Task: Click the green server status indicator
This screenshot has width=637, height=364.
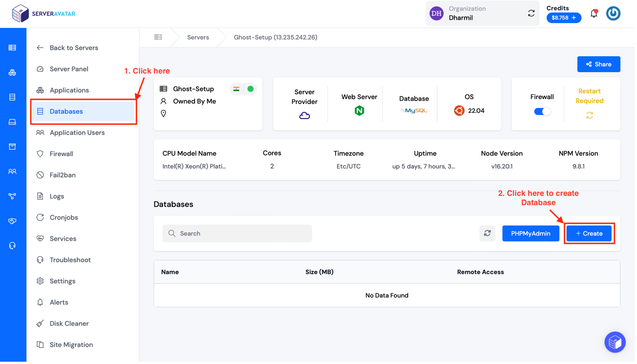Action: 251,89
